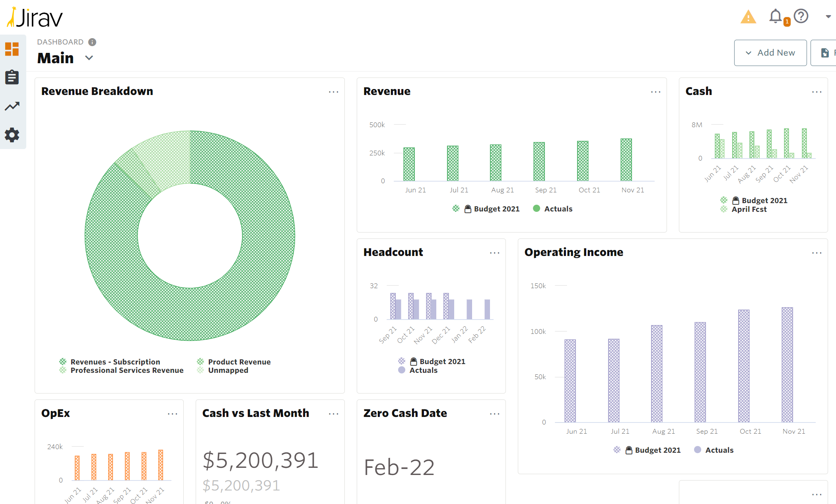The height and width of the screenshot is (504, 836).
Task: Expand the Main dashboard selector
Action: coord(89,58)
